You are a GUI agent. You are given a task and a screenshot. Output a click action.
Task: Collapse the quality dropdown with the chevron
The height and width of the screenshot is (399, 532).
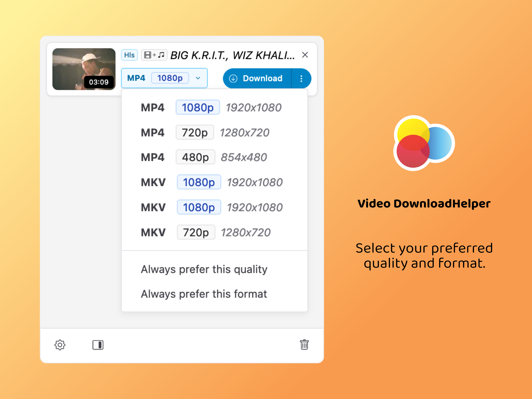click(198, 78)
